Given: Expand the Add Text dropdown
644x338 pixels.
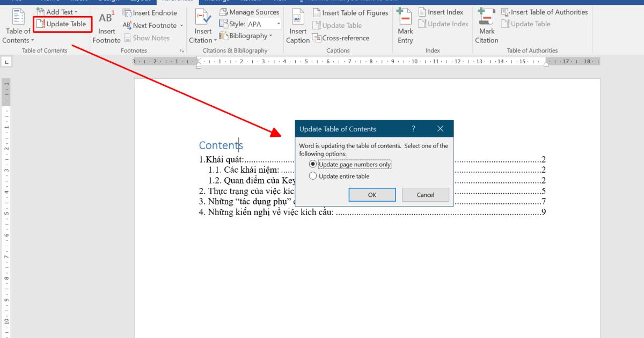Looking at the screenshot, I should pos(76,12).
